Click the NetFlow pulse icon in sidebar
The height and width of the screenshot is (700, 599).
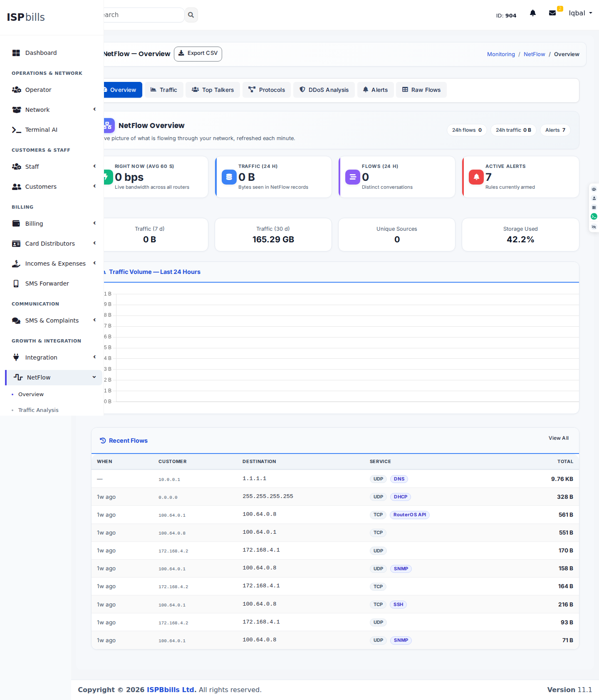pyautogui.click(x=18, y=377)
